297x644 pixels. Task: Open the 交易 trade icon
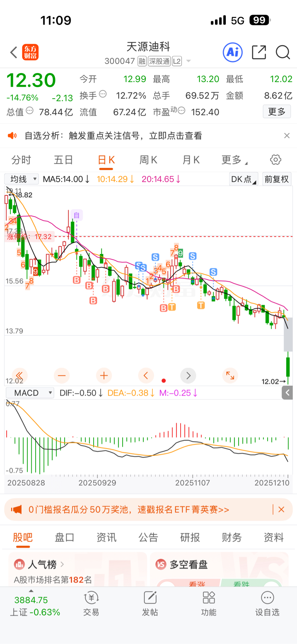(91, 604)
